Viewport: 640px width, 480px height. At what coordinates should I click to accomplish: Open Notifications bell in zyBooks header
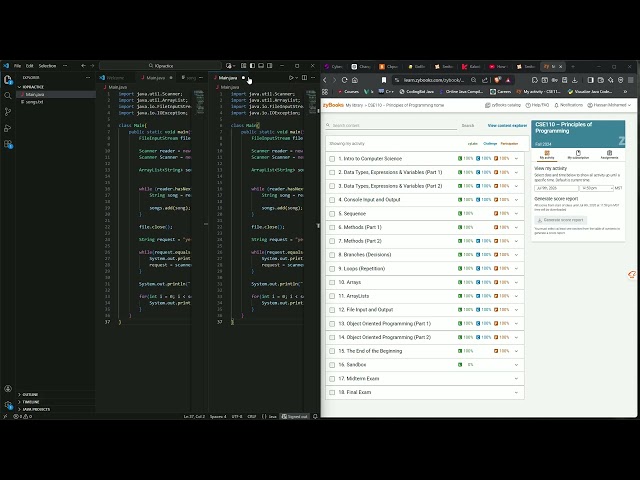pyautogui.click(x=568, y=105)
